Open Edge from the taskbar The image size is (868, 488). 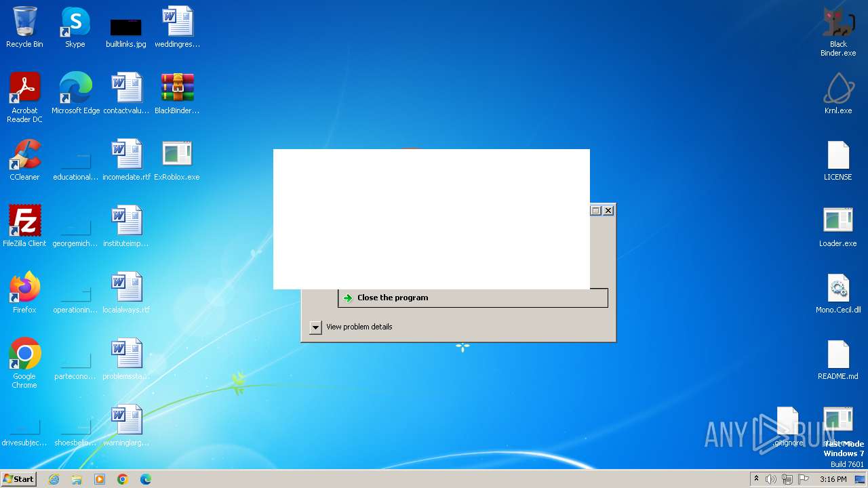pos(146,479)
